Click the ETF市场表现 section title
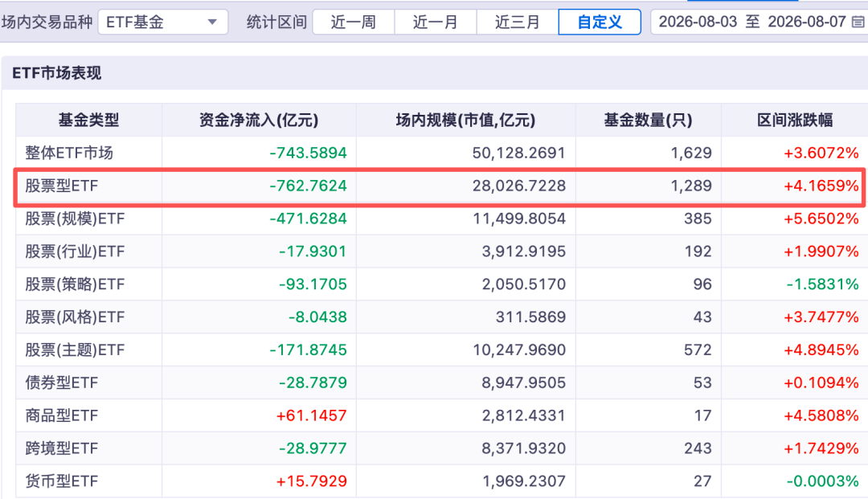Image resolution: width=868 pixels, height=499 pixels. [x=56, y=73]
